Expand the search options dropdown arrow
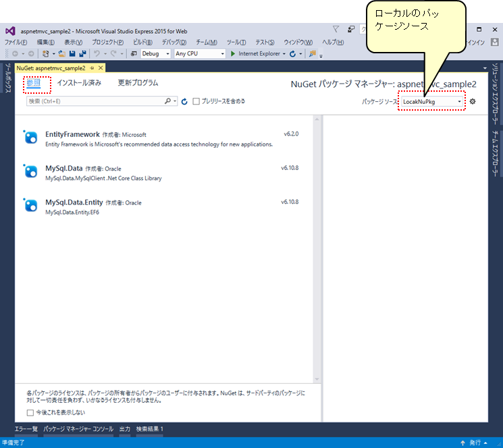The image size is (503, 448). [175, 101]
